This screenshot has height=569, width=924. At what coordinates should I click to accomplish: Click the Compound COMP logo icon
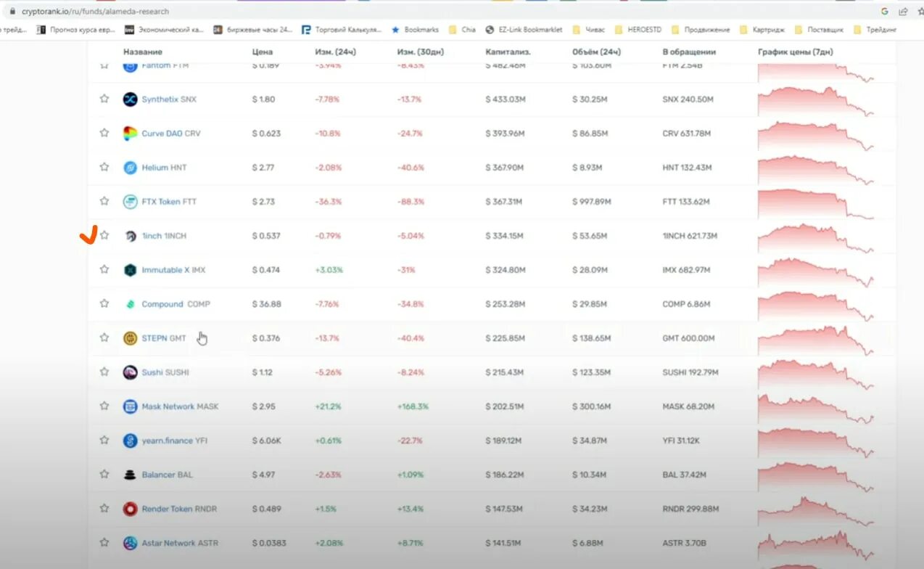[130, 304]
